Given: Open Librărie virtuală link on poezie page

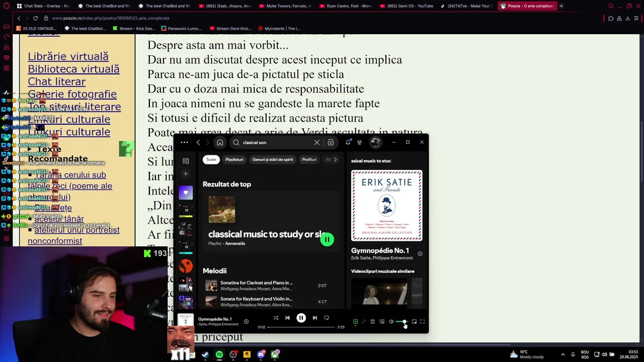Looking at the screenshot, I should [68, 56].
